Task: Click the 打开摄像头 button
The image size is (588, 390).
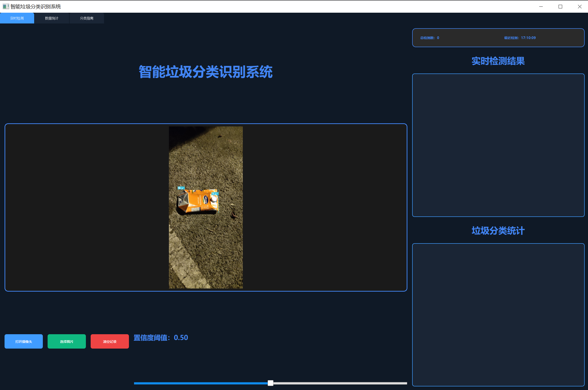Action: [23, 341]
